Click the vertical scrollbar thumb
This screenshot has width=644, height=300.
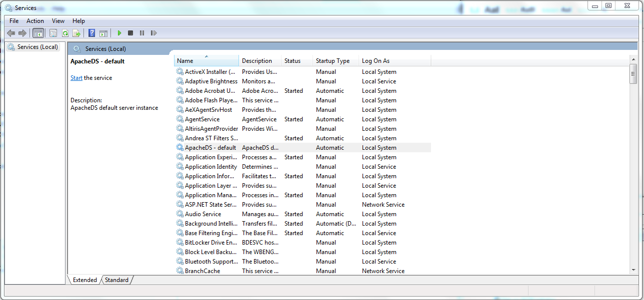click(633, 74)
